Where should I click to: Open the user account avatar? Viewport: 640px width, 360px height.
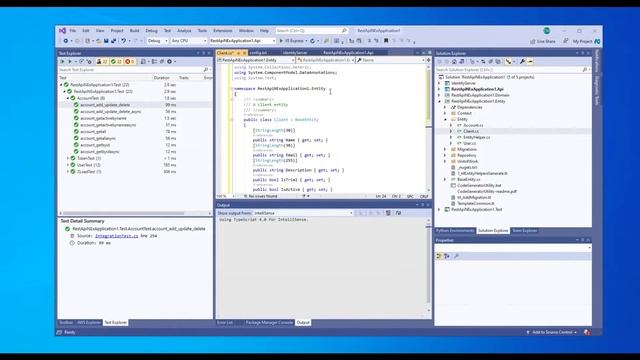547,31
